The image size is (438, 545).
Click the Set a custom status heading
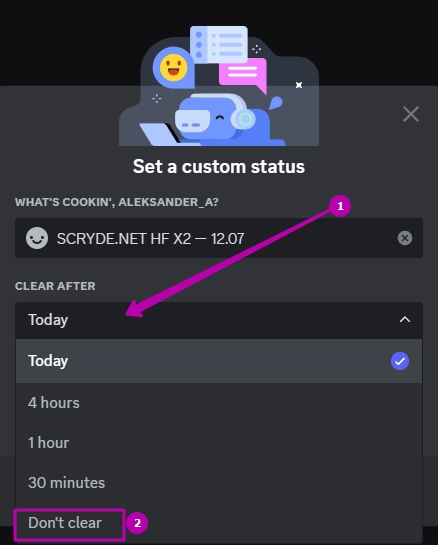219,166
